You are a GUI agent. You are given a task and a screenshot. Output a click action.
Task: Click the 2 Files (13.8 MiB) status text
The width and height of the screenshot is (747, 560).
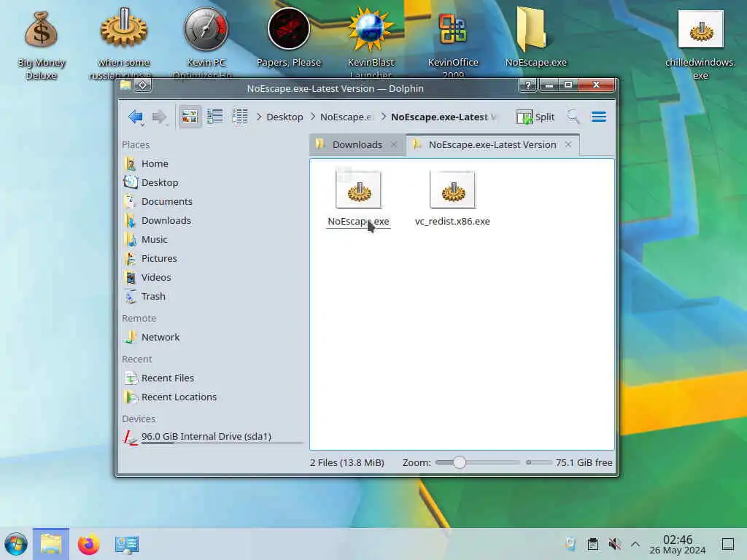tap(347, 463)
